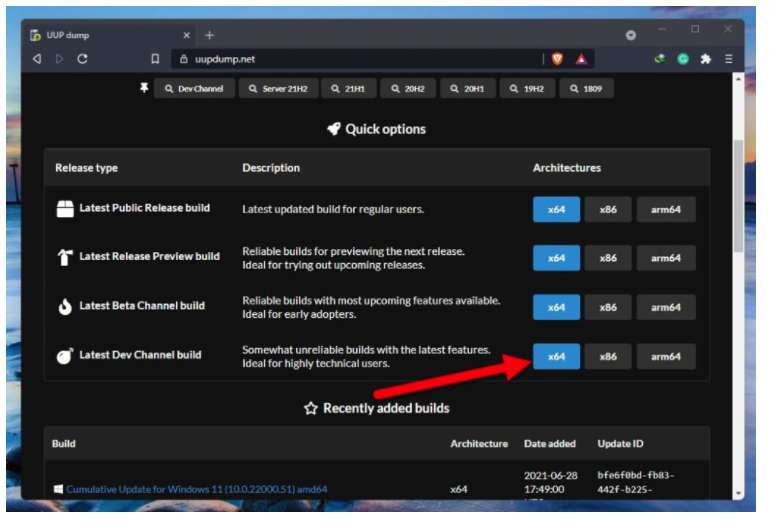The width and height of the screenshot is (770, 522).
Task: Open a new tab with the plus icon
Action: [209, 34]
